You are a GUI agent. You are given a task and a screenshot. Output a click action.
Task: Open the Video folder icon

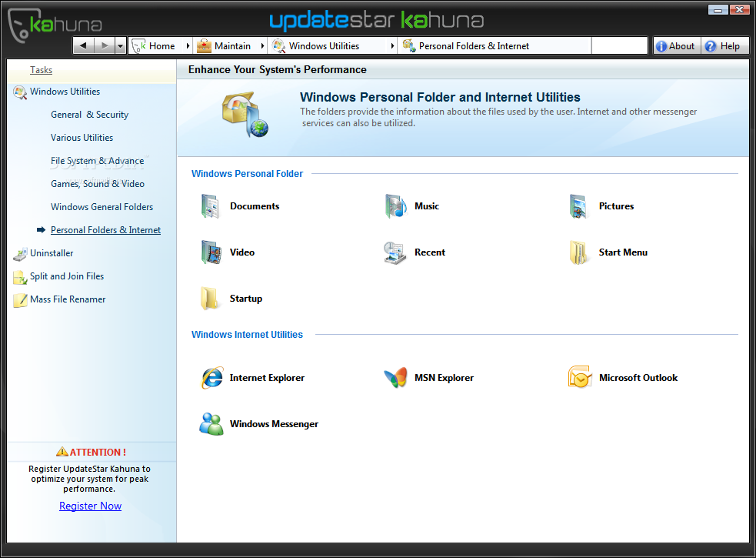coord(211,252)
